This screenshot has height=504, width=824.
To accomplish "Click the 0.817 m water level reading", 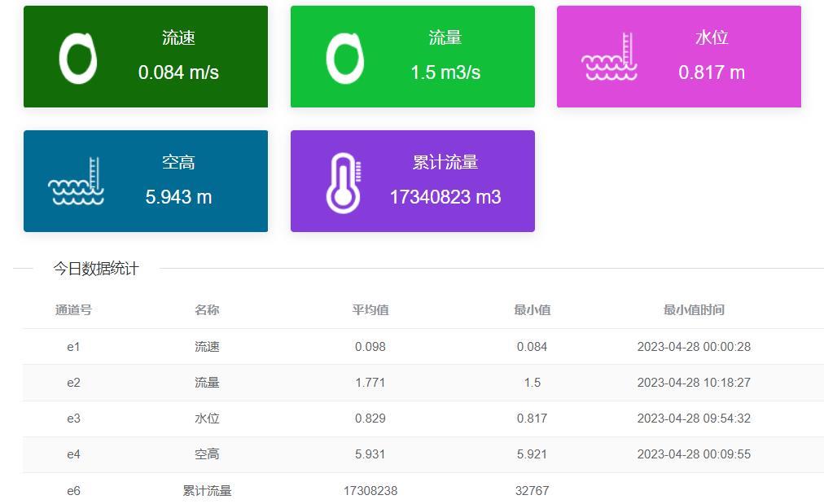I will (712, 72).
